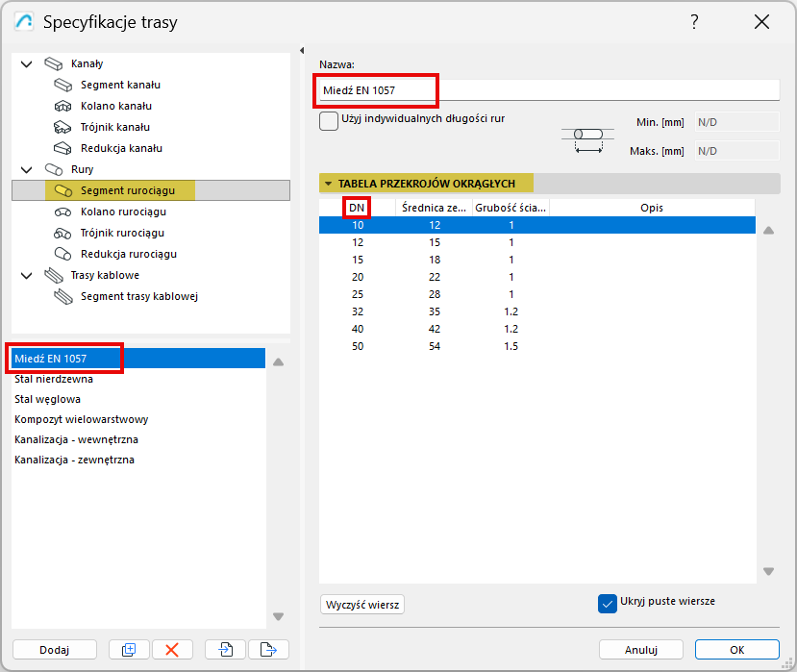
Task: Select Stal nierdzewna specification
Action: tap(138, 379)
